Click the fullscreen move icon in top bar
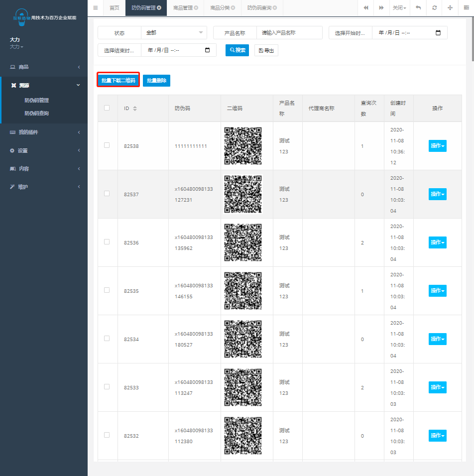The width and height of the screenshot is (474, 476). click(450, 8)
